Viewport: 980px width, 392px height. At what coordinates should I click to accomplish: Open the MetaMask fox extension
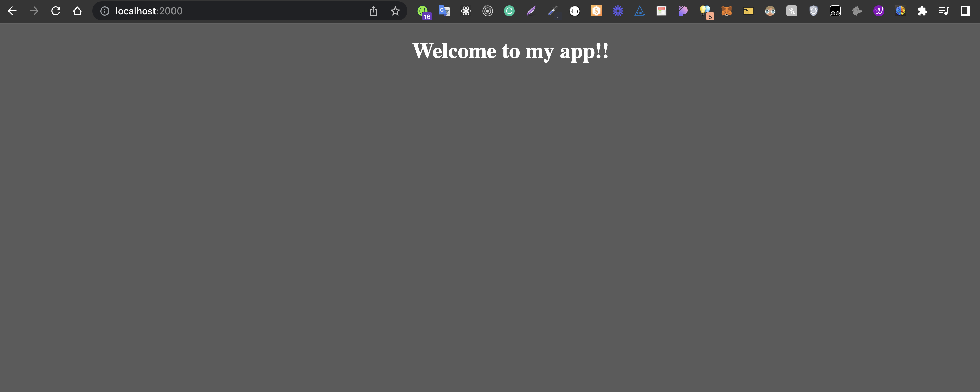point(726,11)
